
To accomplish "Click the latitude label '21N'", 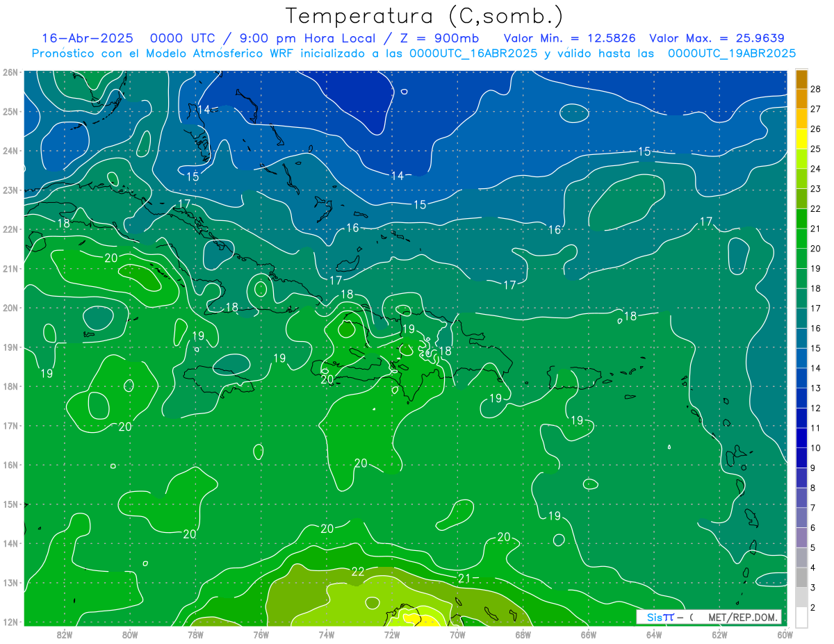I will pos(10,269).
